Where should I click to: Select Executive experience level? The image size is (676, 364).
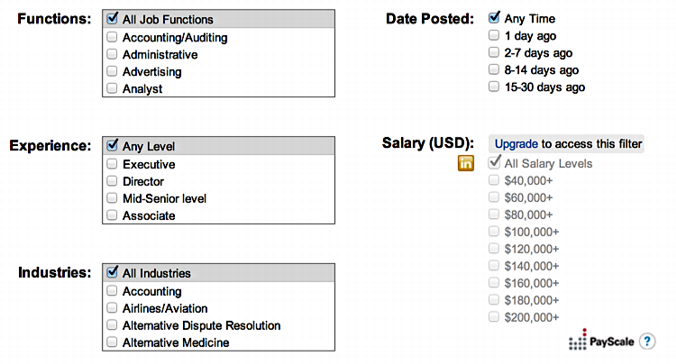pos(112,164)
